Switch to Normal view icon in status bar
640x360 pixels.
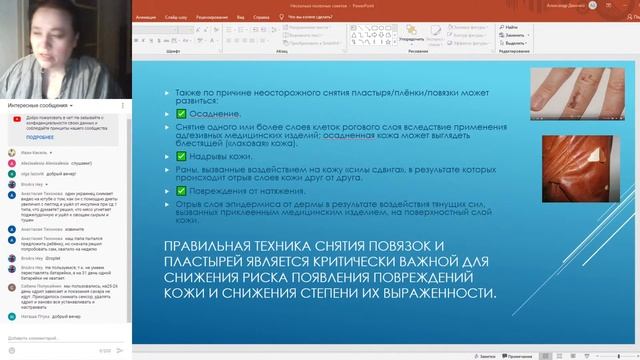(x=545, y=356)
